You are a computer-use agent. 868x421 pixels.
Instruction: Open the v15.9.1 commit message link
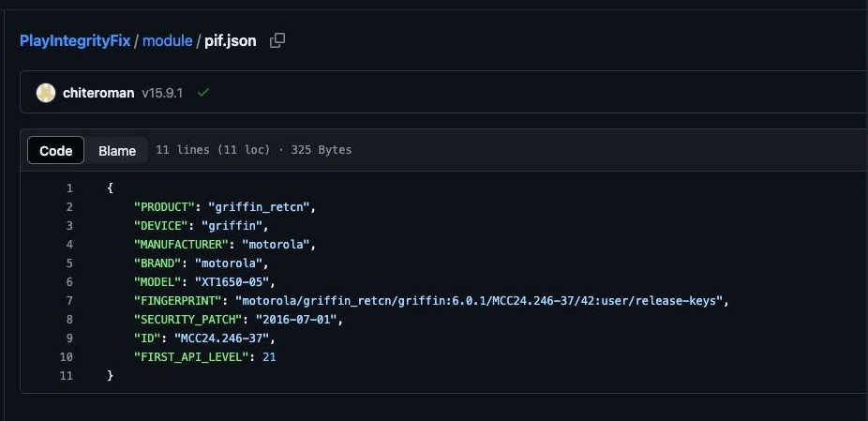(x=163, y=93)
